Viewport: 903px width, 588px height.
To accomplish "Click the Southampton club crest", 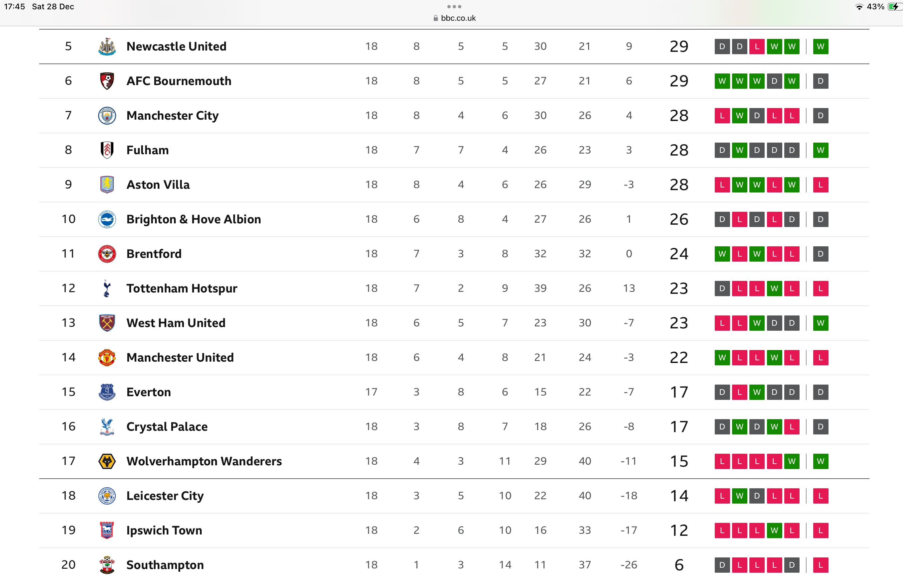I will pos(107,565).
